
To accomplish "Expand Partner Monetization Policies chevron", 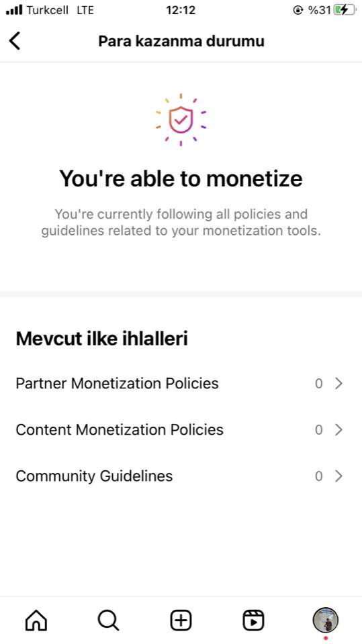I will (x=338, y=384).
